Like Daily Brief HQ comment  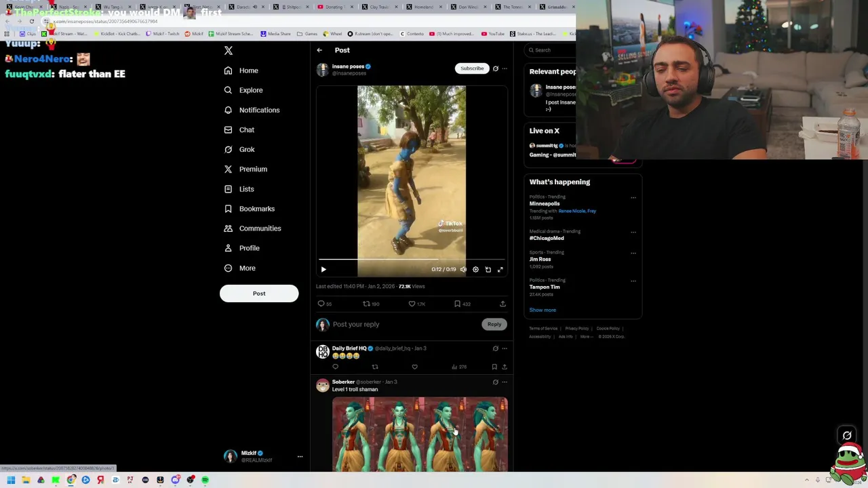click(x=415, y=367)
